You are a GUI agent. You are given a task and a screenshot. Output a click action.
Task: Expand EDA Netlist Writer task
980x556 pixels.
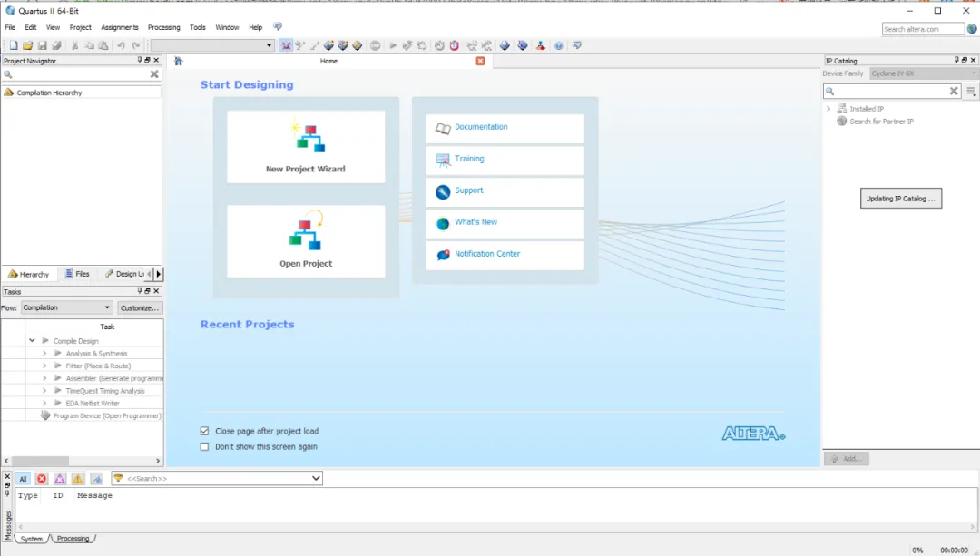[44, 403]
